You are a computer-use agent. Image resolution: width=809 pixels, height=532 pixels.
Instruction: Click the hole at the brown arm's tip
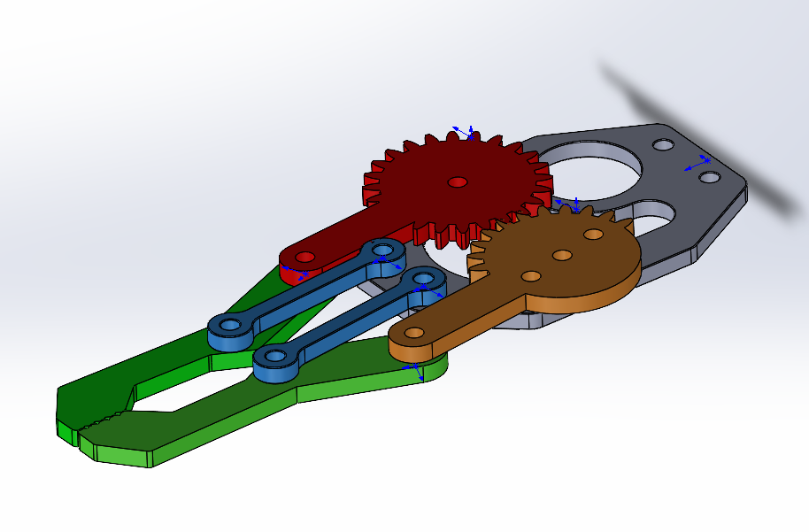413,333
